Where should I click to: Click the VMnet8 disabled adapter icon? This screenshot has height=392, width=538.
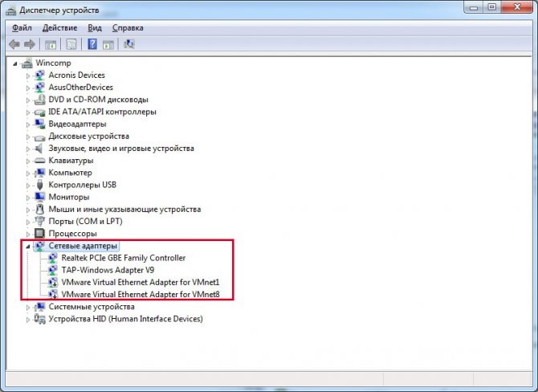click(x=52, y=295)
